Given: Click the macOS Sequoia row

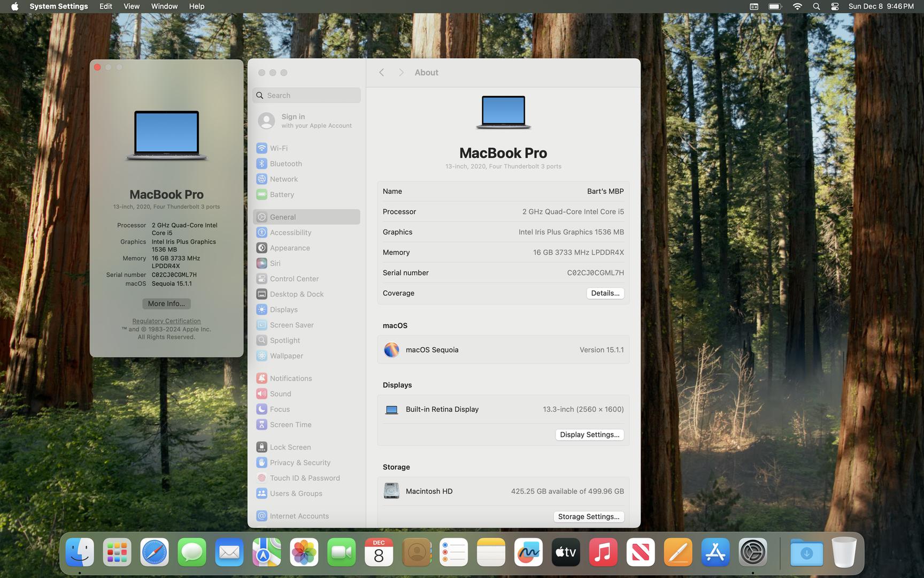Looking at the screenshot, I should coord(503,350).
